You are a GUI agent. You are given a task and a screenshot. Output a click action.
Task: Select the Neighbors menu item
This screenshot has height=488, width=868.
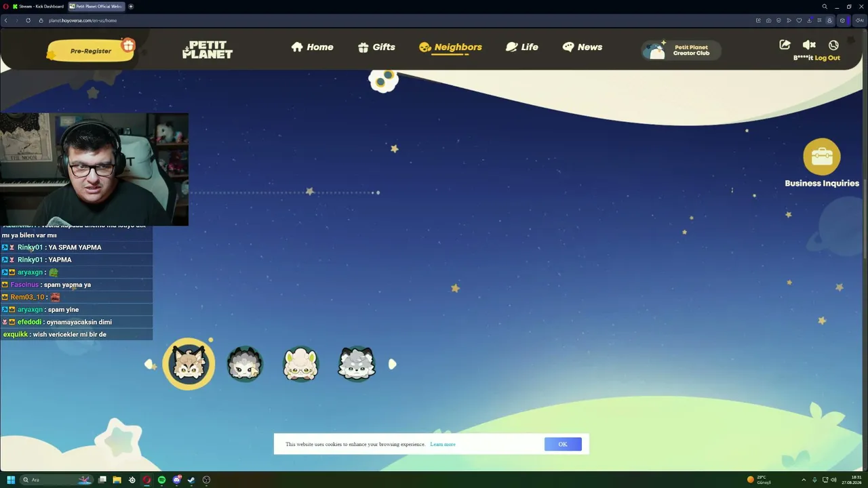[450, 47]
